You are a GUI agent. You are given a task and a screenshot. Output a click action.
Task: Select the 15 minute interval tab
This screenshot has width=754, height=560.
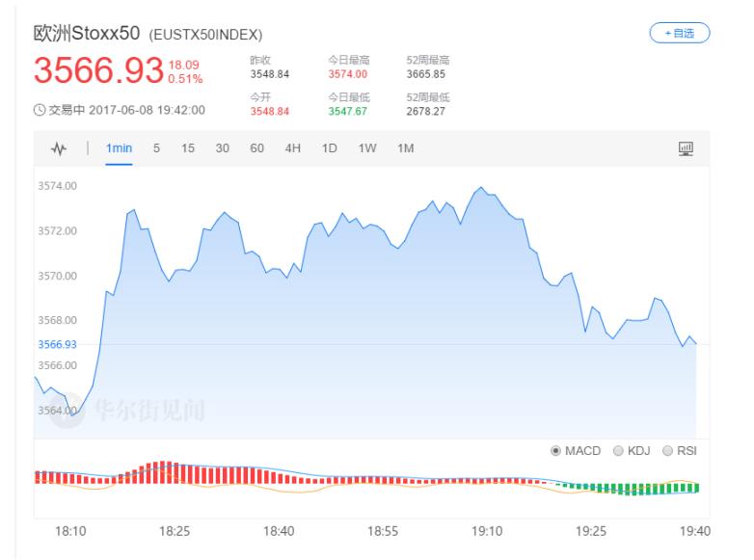point(188,148)
